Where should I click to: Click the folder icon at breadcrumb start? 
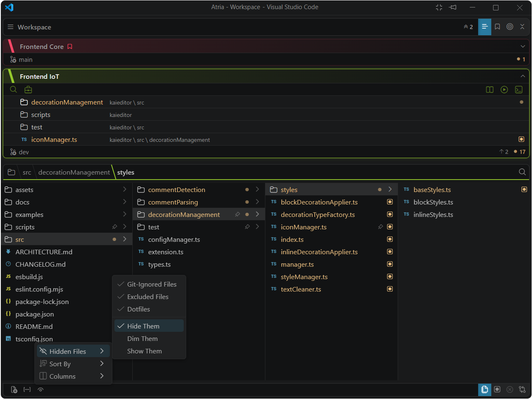(x=11, y=172)
